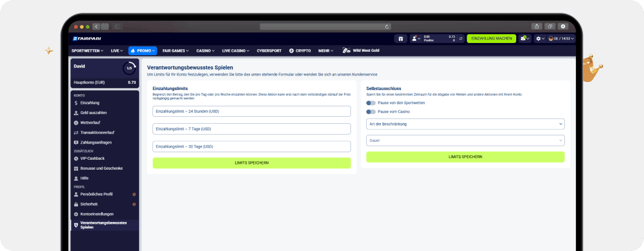Click the Persönliches Profil person icon
644x251 pixels.
(x=76, y=194)
